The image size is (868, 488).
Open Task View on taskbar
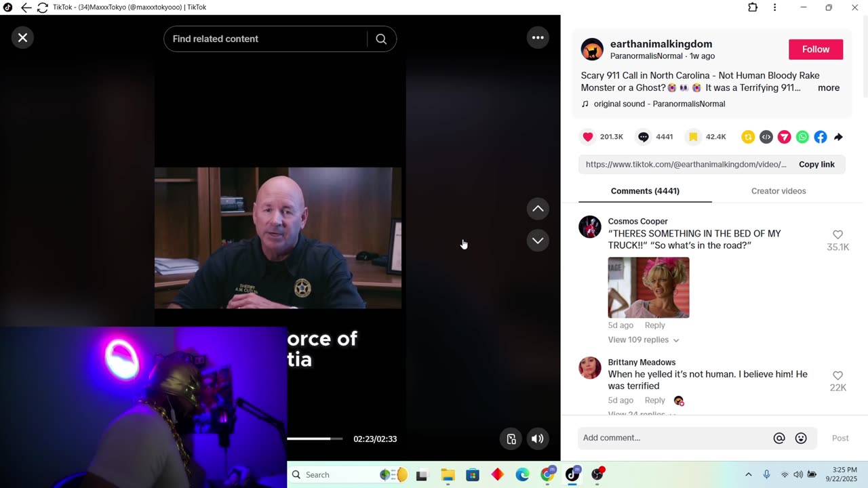click(422, 475)
